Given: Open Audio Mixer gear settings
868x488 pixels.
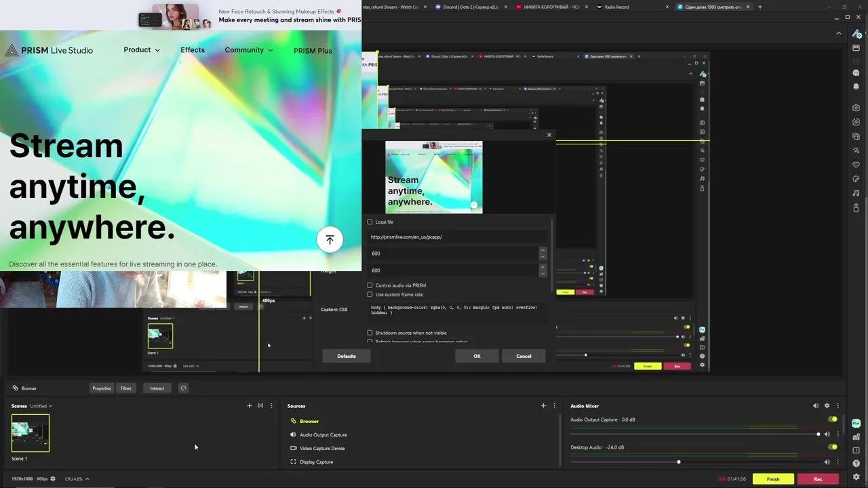Looking at the screenshot, I should tap(827, 405).
